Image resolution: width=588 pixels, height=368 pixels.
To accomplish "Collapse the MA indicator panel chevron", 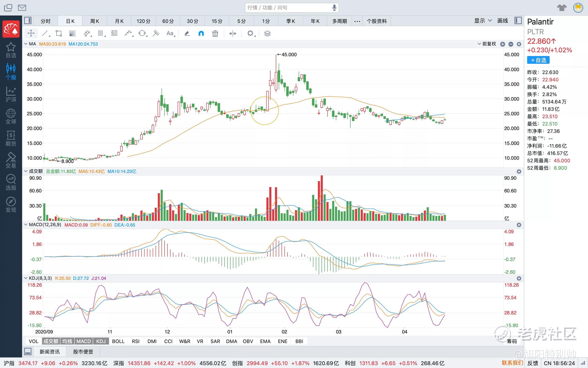I will (x=26, y=44).
